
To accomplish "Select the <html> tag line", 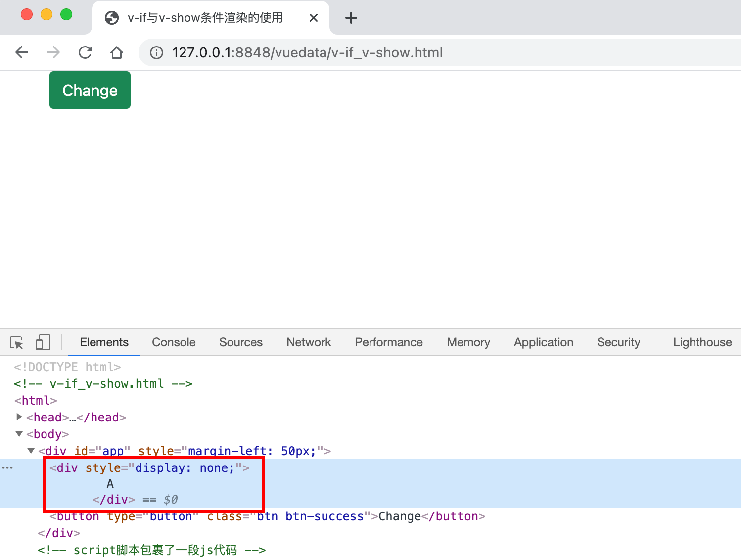I will pyautogui.click(x=36, y=400).
